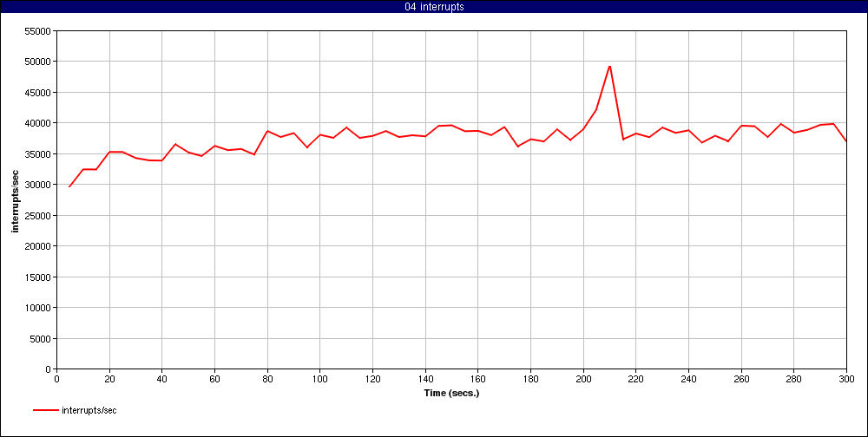
Task: Select the 15000 y-axis tick label
Action: [39, 277]
